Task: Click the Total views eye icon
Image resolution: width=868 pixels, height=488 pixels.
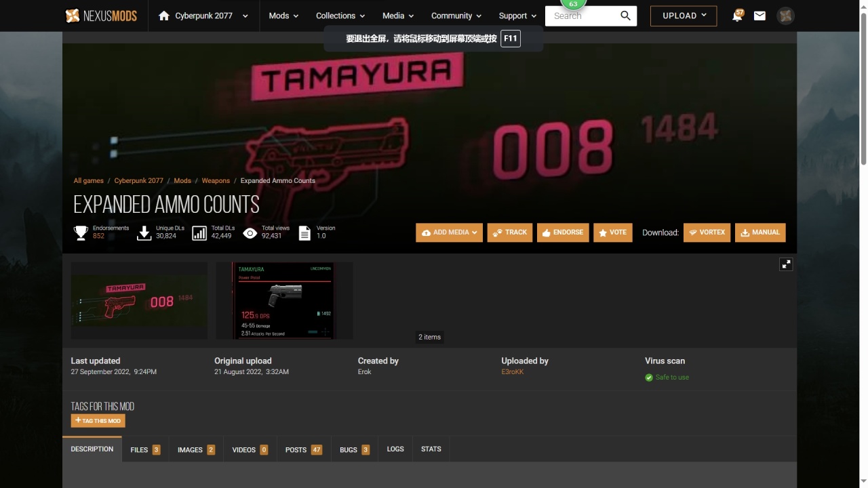Action: click(250, 233)
